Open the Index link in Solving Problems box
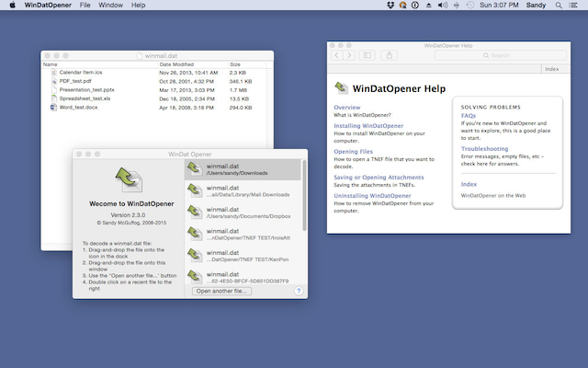 tap(469, 184)
